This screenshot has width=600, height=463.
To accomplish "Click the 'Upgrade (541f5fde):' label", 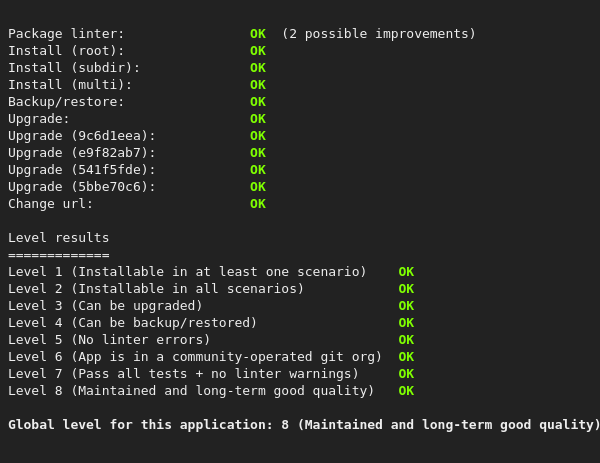I will [82, 170].
